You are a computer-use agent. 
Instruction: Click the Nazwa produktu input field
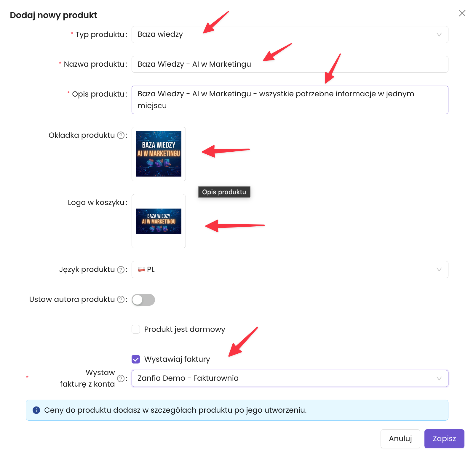(x=290, y=64)
